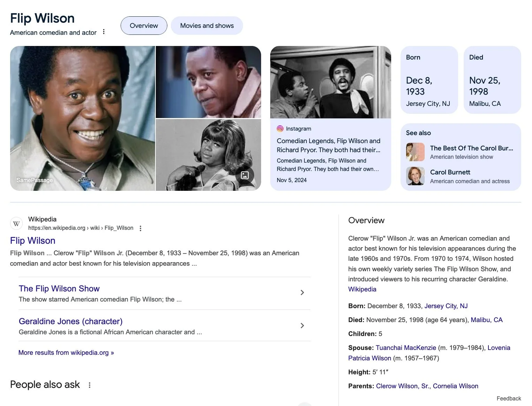Open the more-images icon on the Geraldine photo
This screenshot has height=406, width=532.
click(245, 175)
